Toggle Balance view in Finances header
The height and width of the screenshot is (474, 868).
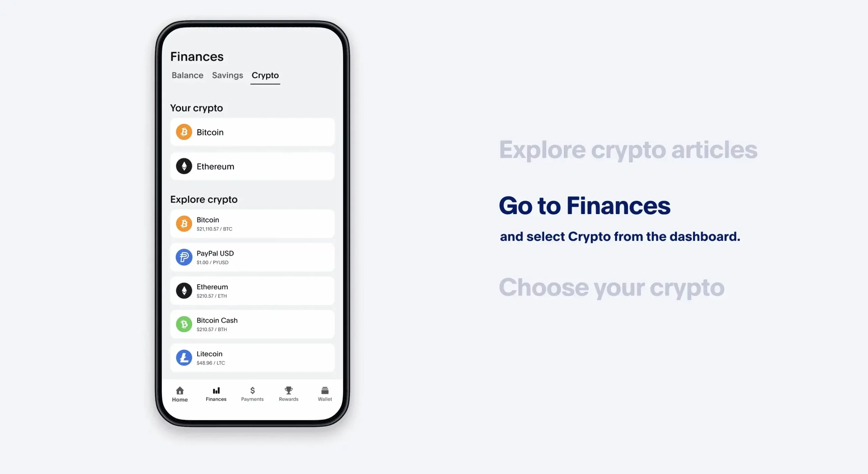187,75
